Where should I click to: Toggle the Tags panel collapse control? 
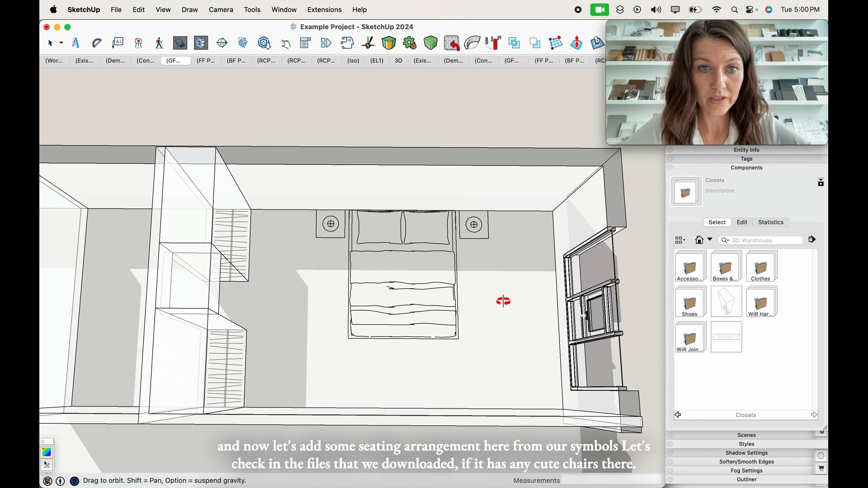click(670, 159)
